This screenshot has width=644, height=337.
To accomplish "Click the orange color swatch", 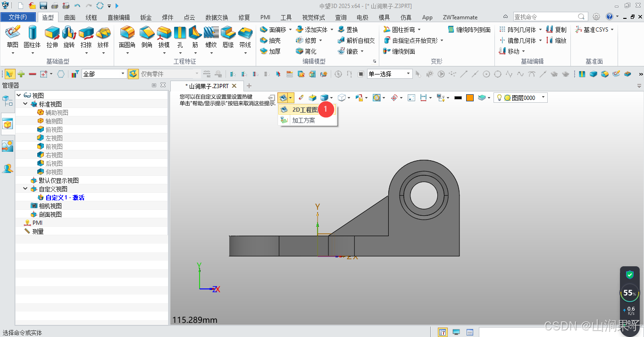I will coord(469,98).
